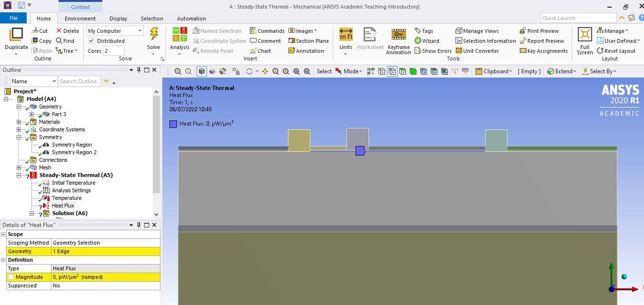Click the Heat Flux legend color swatch
Screen dimensions: 644x305
tap(173, 124)
